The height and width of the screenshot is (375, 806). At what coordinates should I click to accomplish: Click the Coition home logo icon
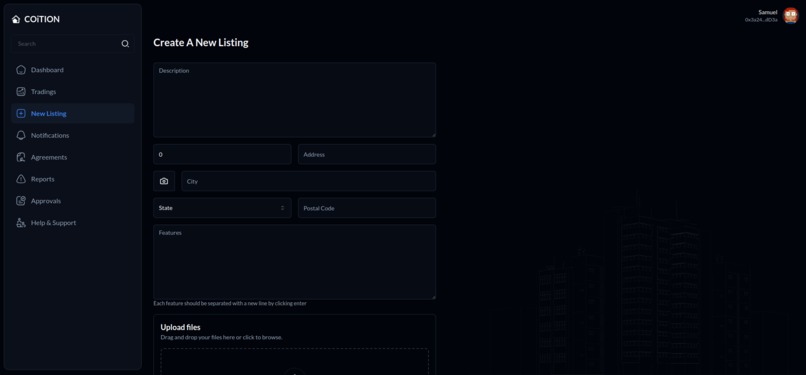16,19
